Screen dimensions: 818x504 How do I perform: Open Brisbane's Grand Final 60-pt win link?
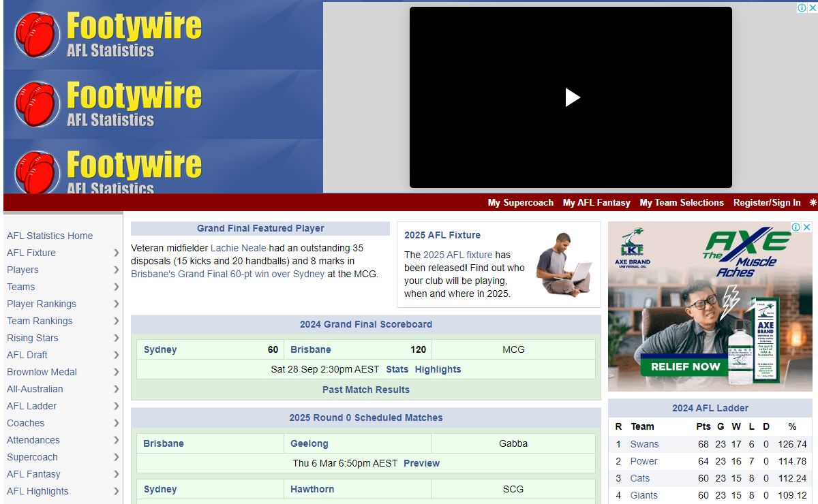tap(228, 274)
